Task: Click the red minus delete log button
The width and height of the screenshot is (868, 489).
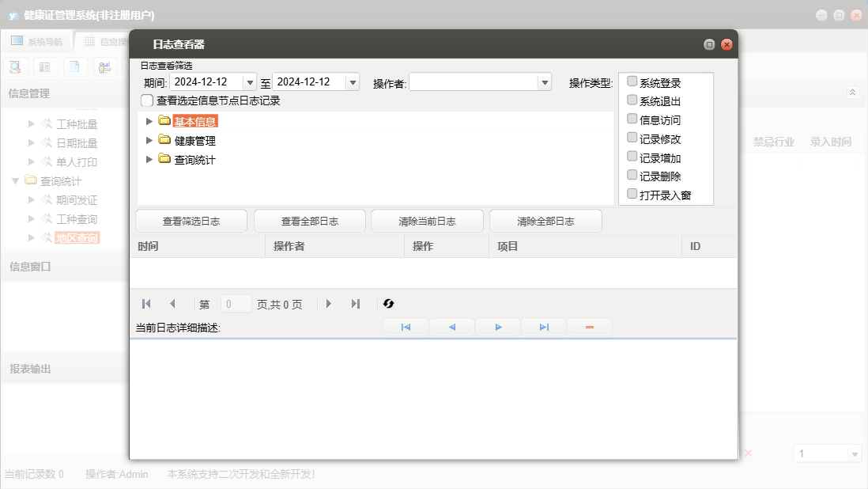Action: tap(590, 327)
